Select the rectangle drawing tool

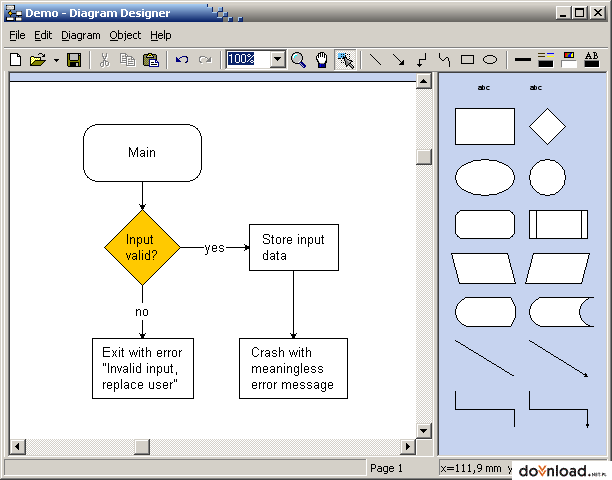pos(467,60)
